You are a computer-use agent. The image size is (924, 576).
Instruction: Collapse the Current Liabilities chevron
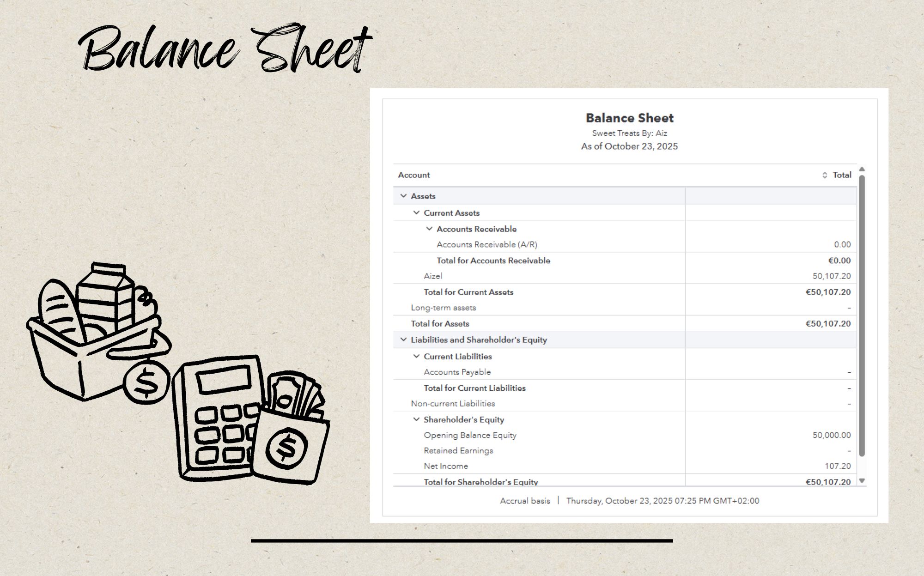[x=416, y=356]
